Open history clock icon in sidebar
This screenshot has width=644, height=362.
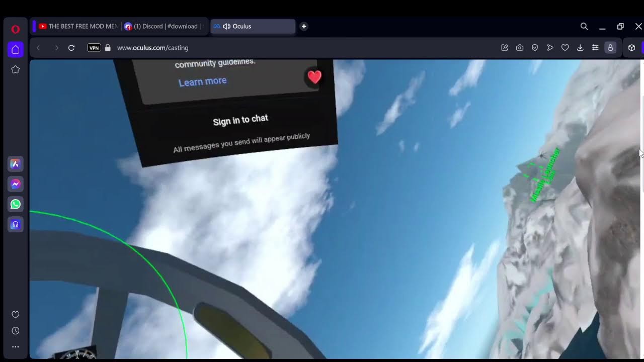[x=15, y=331]
